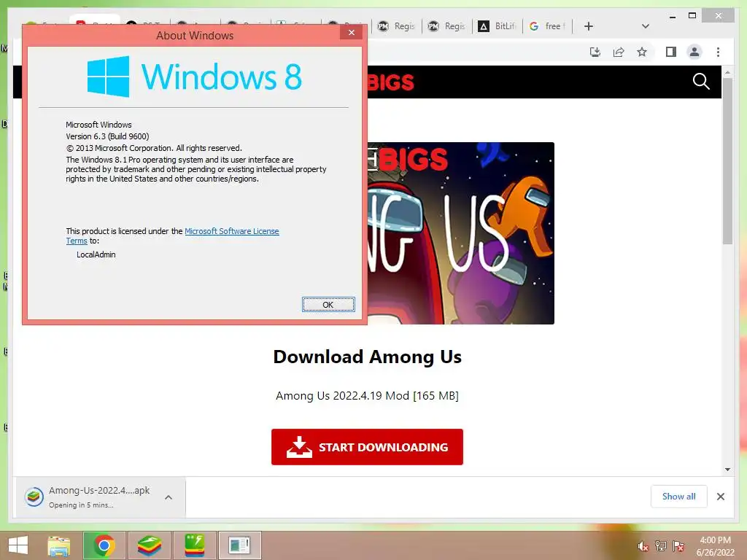
Task: Click muted volume tray icon
Action: (643, 546)
